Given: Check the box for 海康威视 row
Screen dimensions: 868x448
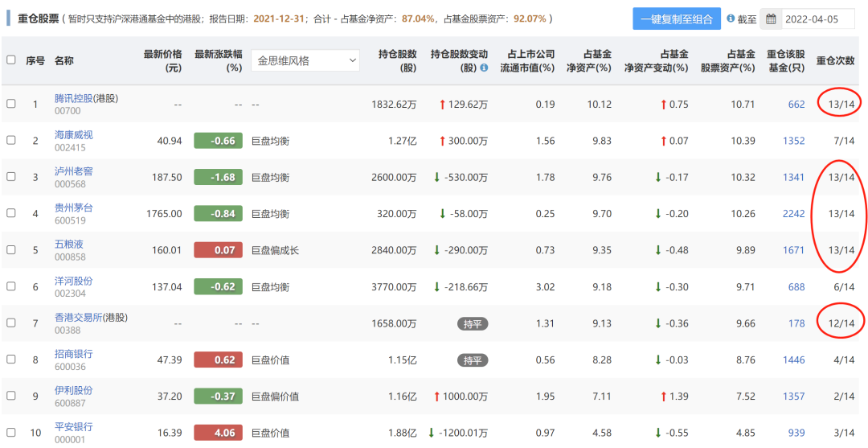Looking at the screenshot, I should click(x=11, y=140).
